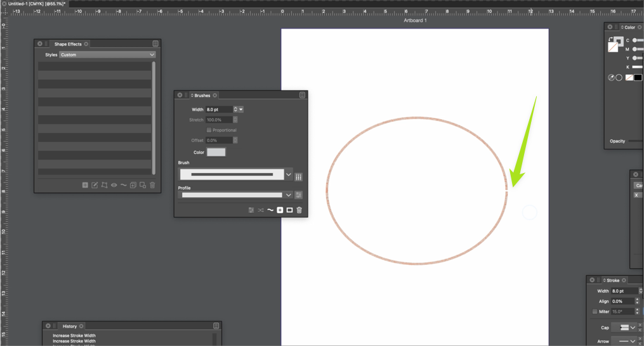Viewport: 644px width, 346px height.
Task: Open the Brush preset dropdown arrow
Action: point(289,175)
